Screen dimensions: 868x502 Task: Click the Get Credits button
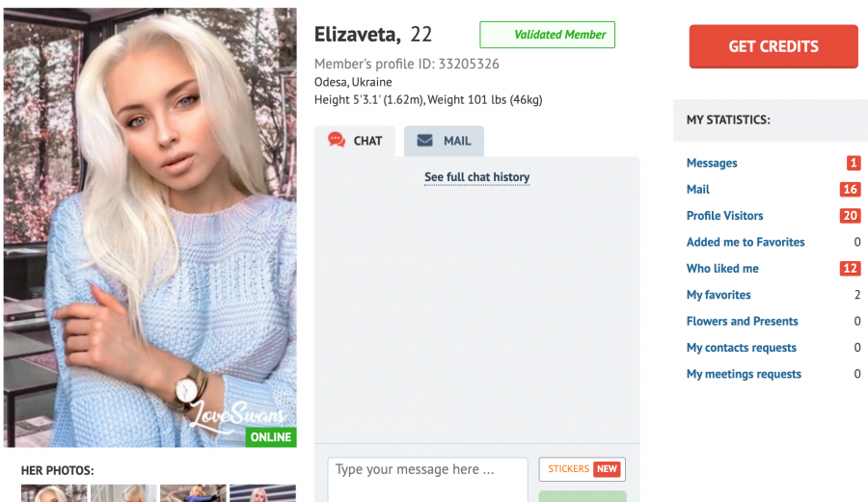[x=773, y=46]
